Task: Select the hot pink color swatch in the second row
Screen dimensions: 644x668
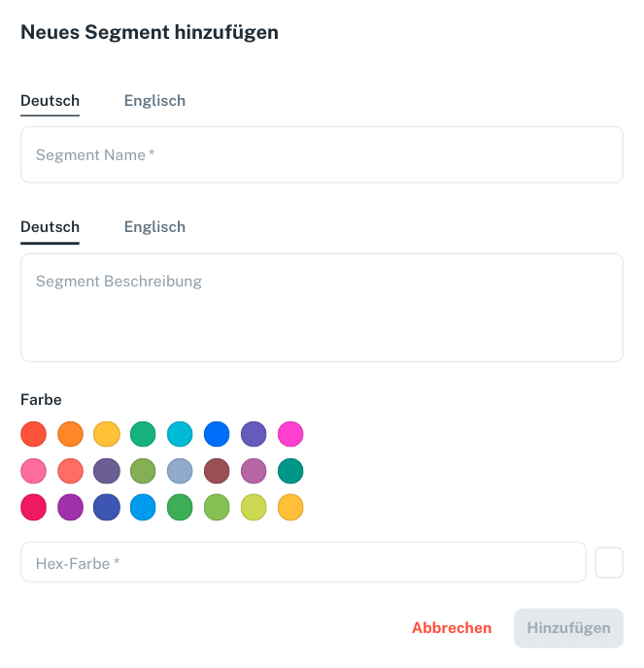Action: tap(34, 471)
